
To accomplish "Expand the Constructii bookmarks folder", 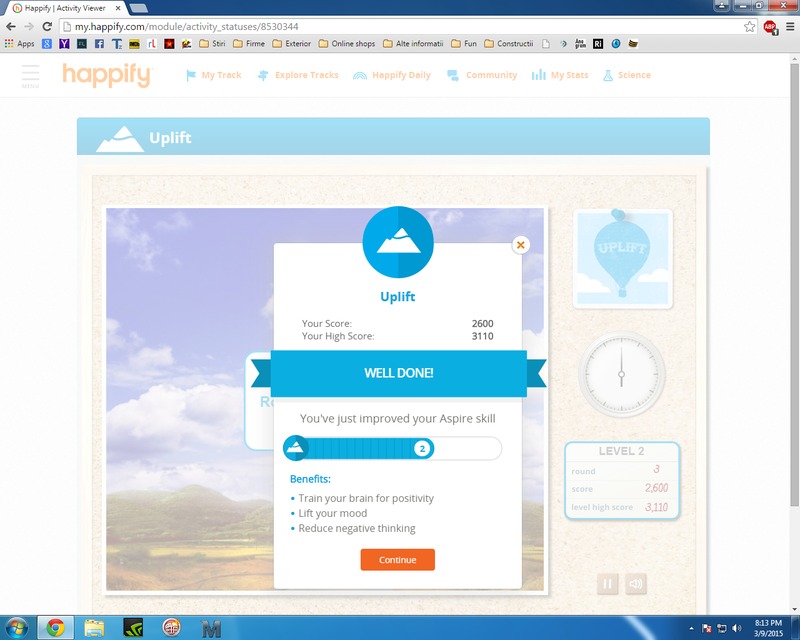I will (x=509, y=44).
